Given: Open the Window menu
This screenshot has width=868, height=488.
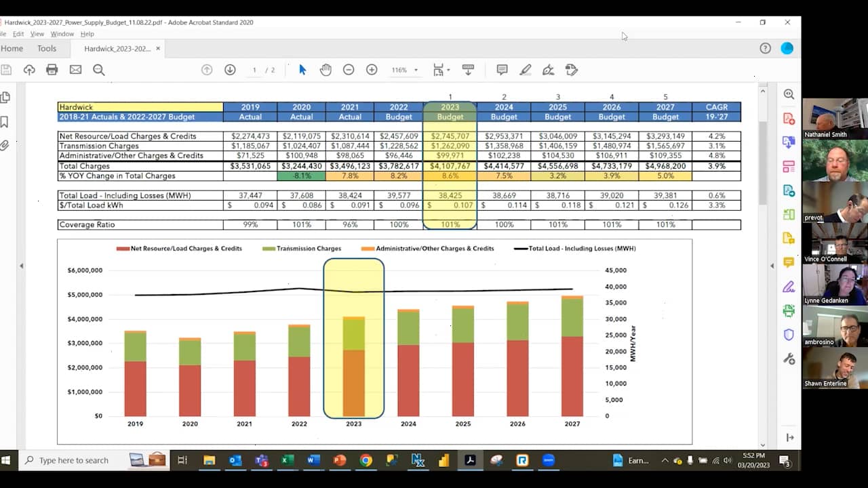Looking at the screenshot, I should tap(62, 34).
